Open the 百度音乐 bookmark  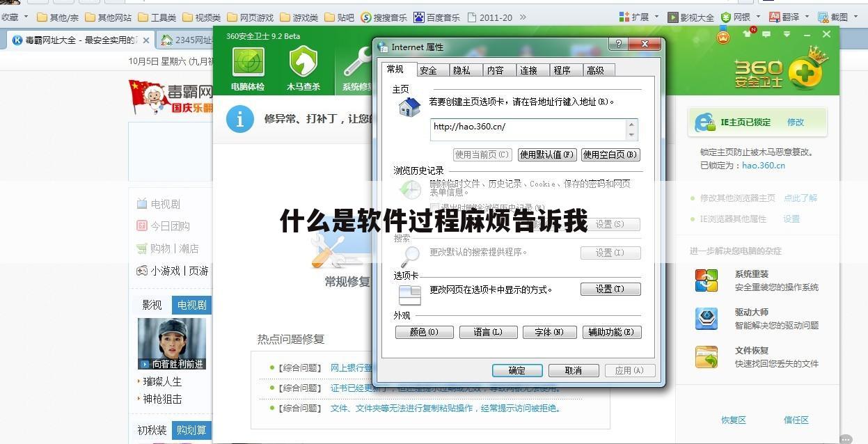click(x=436, y=17)
